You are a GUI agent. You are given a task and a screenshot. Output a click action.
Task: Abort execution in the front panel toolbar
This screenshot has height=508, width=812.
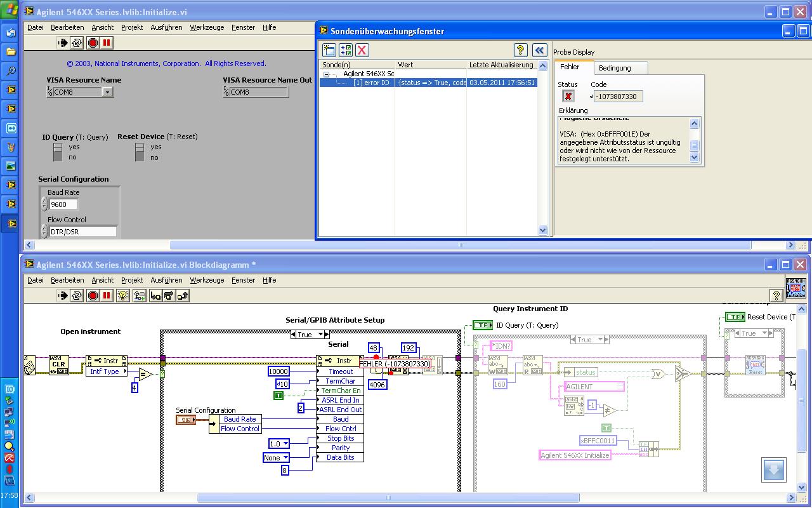(x=93, y=43)
